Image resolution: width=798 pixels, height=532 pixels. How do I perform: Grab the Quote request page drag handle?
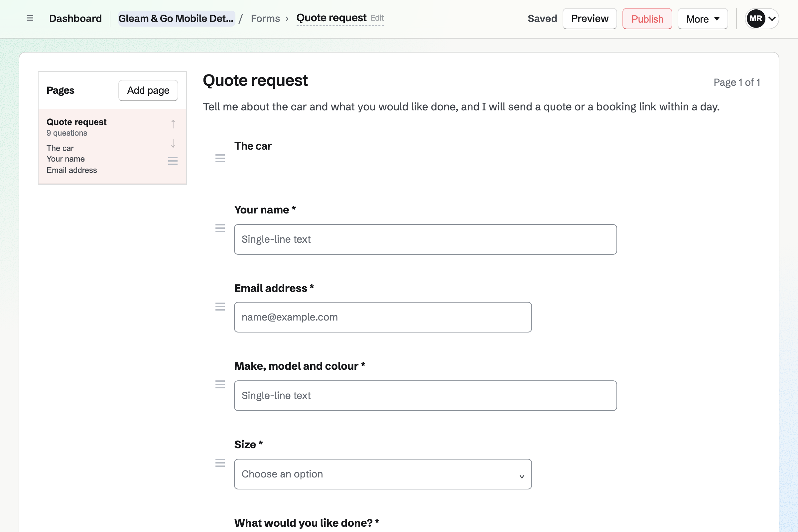(173, 161)
